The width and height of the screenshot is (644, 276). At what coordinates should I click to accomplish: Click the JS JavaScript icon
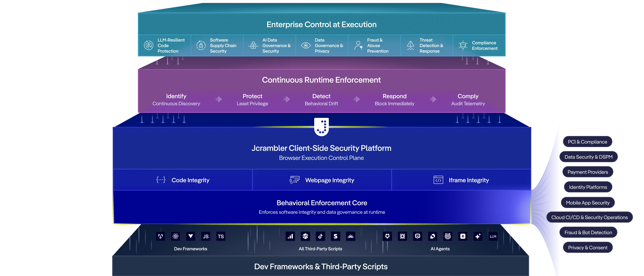tap(206, 236)
